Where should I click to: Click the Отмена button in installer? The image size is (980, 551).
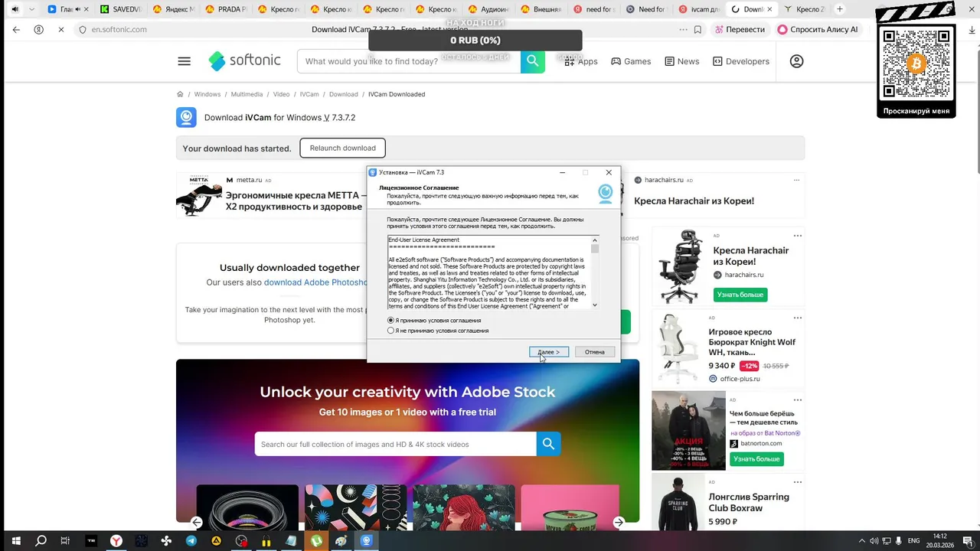coord(595,352)
